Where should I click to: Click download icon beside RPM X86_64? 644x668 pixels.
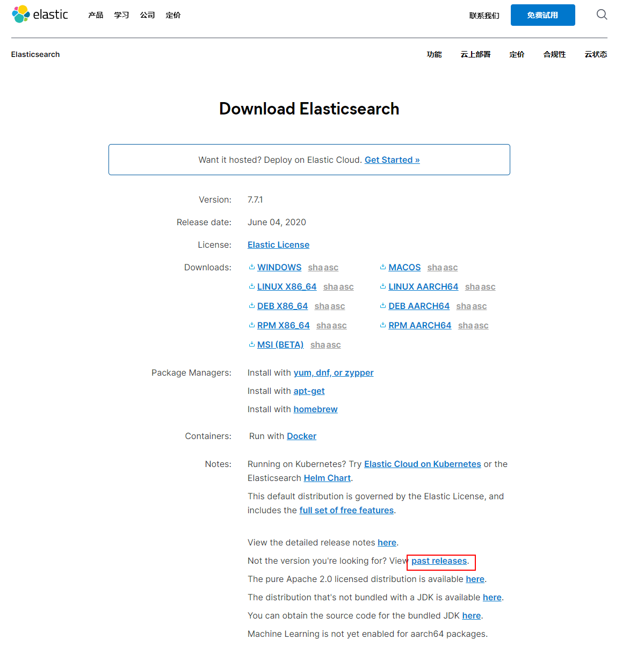pos(252,325)
